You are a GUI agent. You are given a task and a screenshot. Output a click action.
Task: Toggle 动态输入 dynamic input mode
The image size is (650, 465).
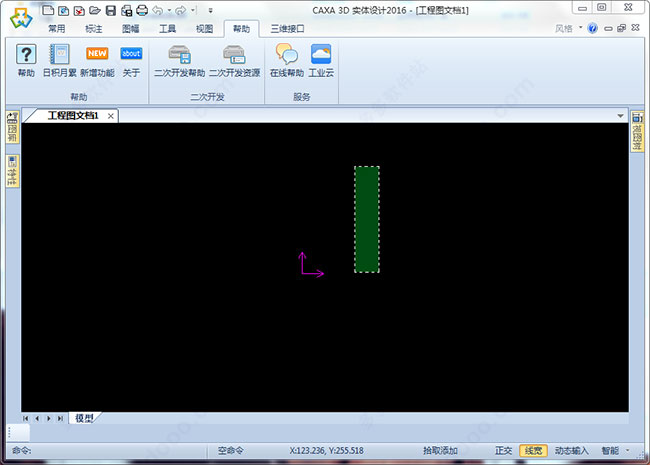tap(572, 451)
